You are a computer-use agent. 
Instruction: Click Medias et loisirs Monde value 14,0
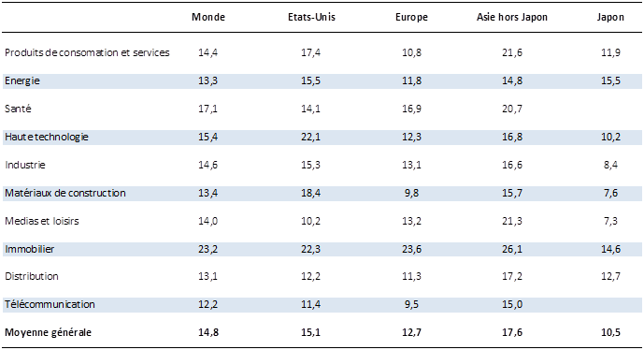click(208, 221)
